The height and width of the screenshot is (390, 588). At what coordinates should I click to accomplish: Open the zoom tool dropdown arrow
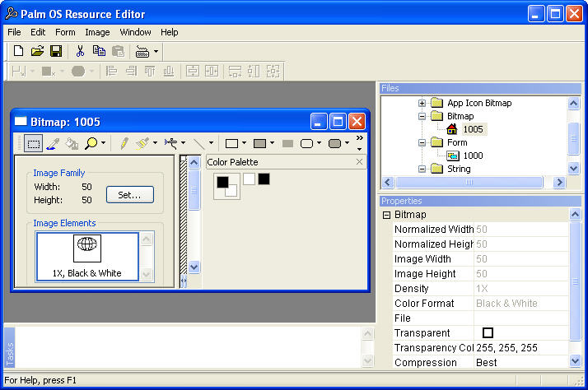coord(103,142)
